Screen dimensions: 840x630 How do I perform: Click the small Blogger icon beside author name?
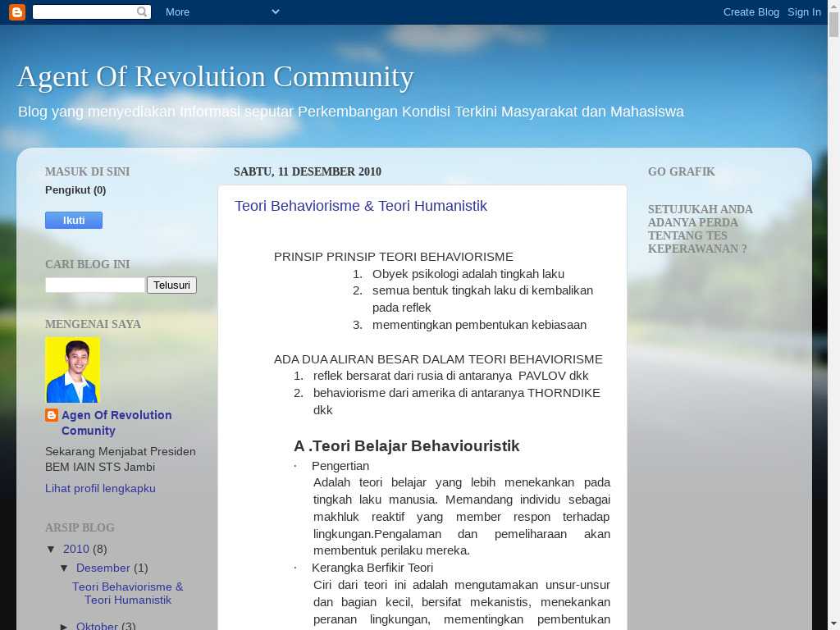click(52, 415)
